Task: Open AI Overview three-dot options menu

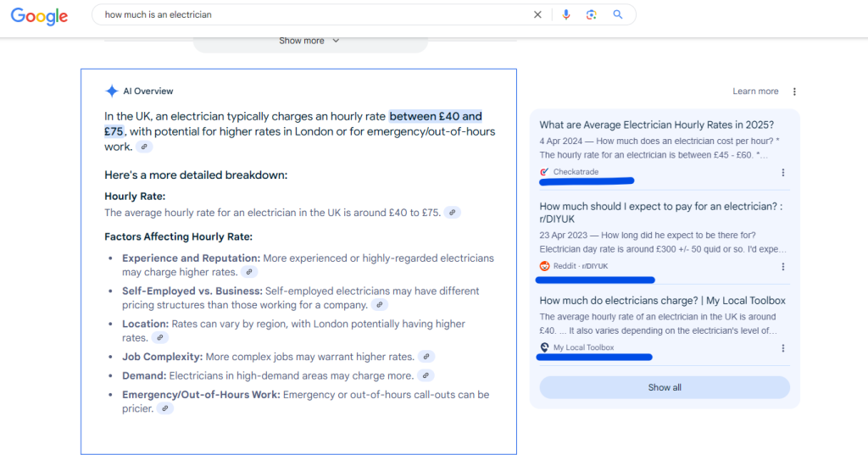Action: click(794, 92)
